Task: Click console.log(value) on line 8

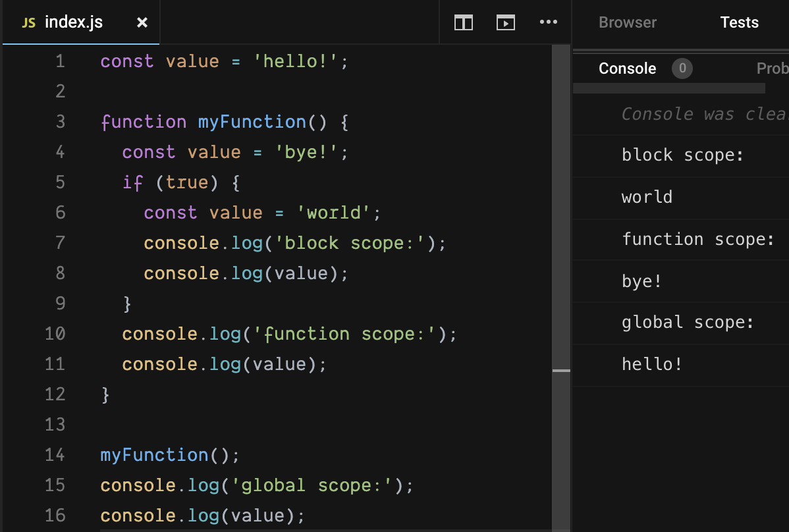Action: [246, 273]
